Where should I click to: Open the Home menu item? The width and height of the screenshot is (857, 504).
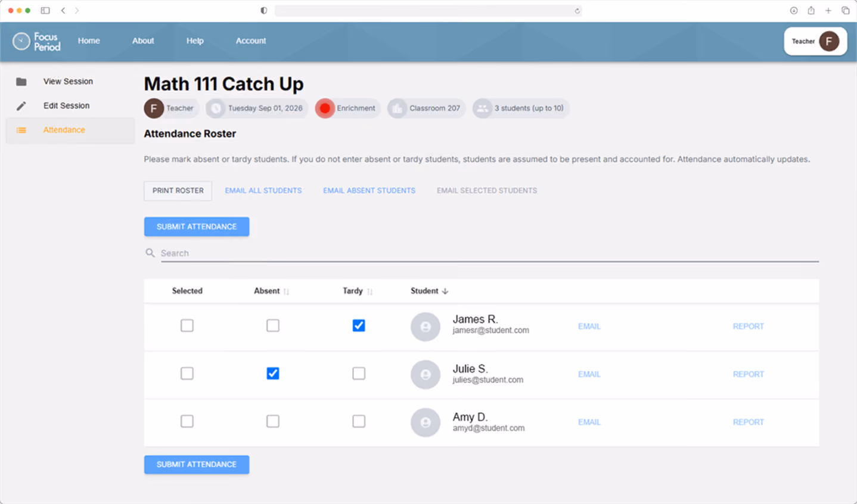point(89,41)
